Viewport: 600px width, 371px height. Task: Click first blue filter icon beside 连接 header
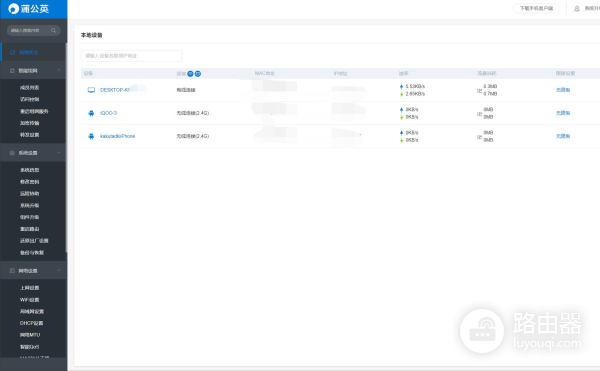click(x=190, y=73)
